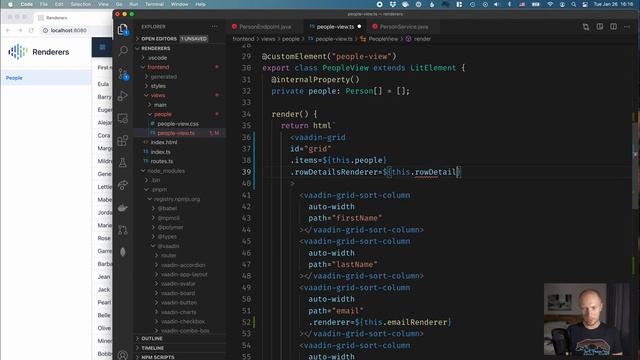Image resolution: width=640 pixels, height=360 pixels.
Task: Reload the browser page
Action: pos(31,30)
